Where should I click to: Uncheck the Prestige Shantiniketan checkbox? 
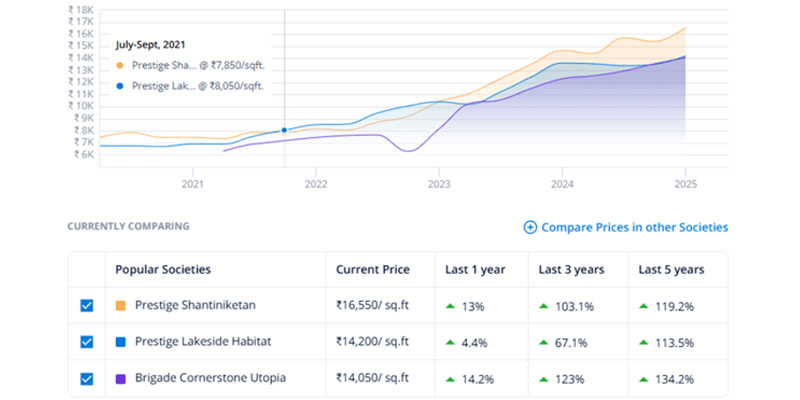click(x=87, y=305)
